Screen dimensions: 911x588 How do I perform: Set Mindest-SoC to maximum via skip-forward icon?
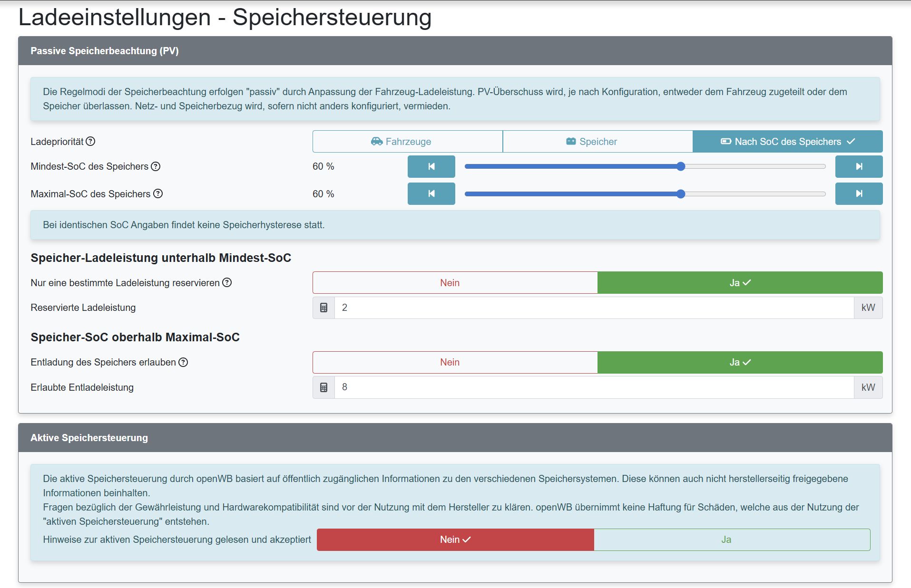(859, 166)
